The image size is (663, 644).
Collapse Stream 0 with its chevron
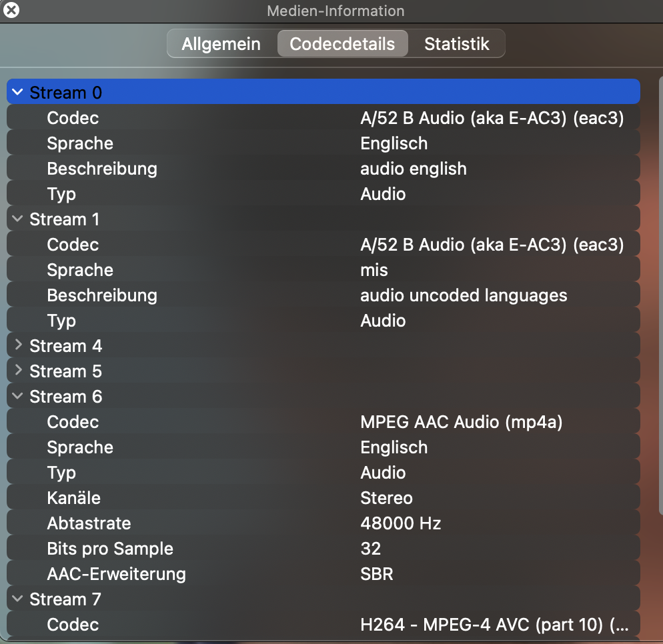click(x=18, y=92)
